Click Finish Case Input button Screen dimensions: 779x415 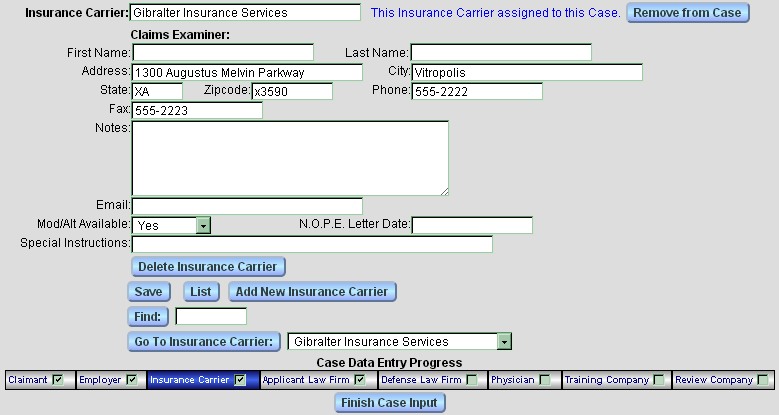point(389,402)
